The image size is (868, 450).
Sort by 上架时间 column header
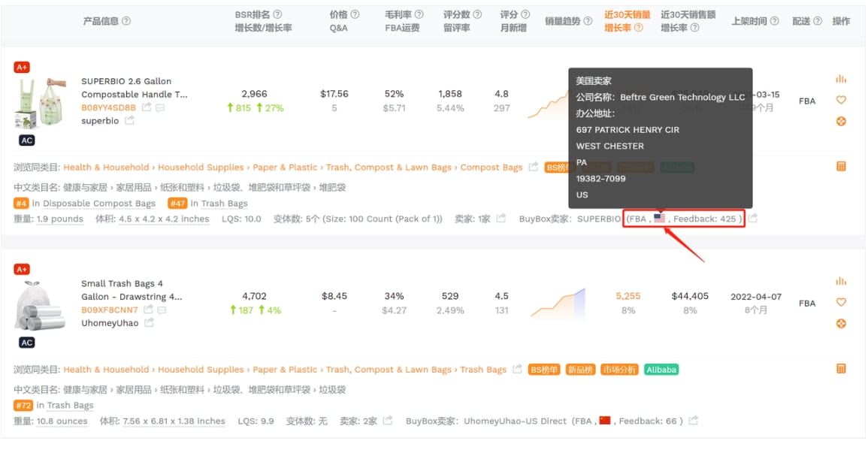point(749,21)
